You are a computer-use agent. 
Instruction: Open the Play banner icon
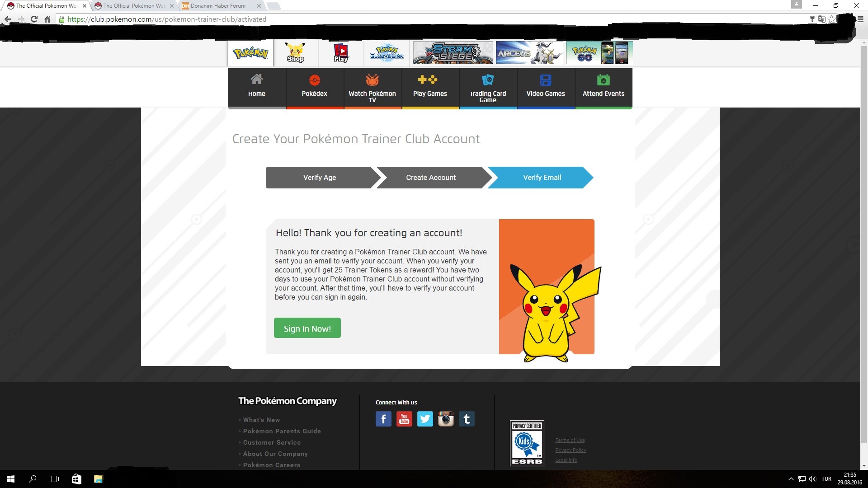tap(341, 52)
